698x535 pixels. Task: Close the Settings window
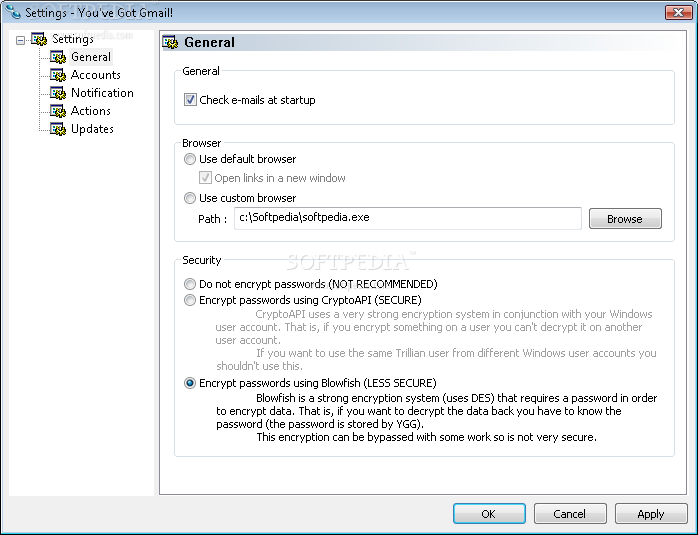pyautogui.click(x=678, y=12)
